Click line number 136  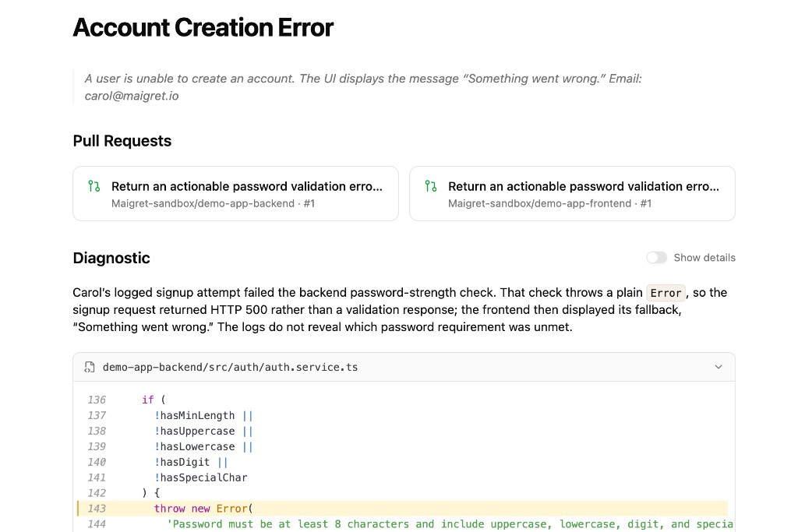pos(97,400)
